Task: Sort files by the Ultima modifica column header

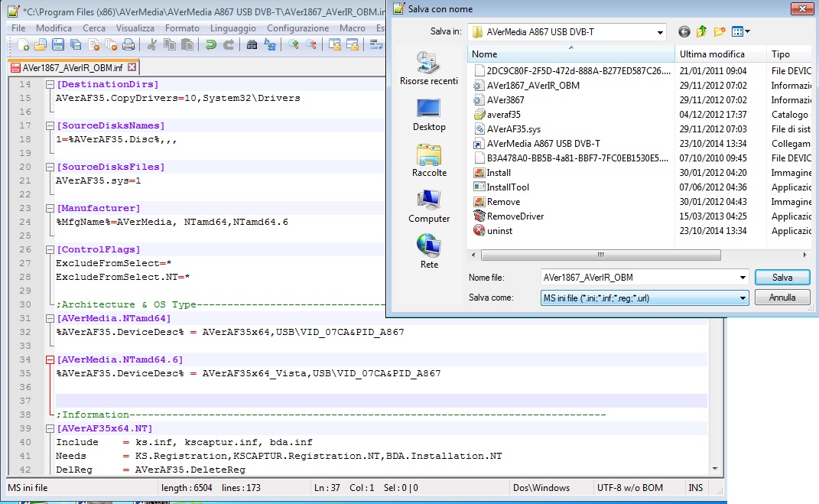Action: (x=720, y=54)
